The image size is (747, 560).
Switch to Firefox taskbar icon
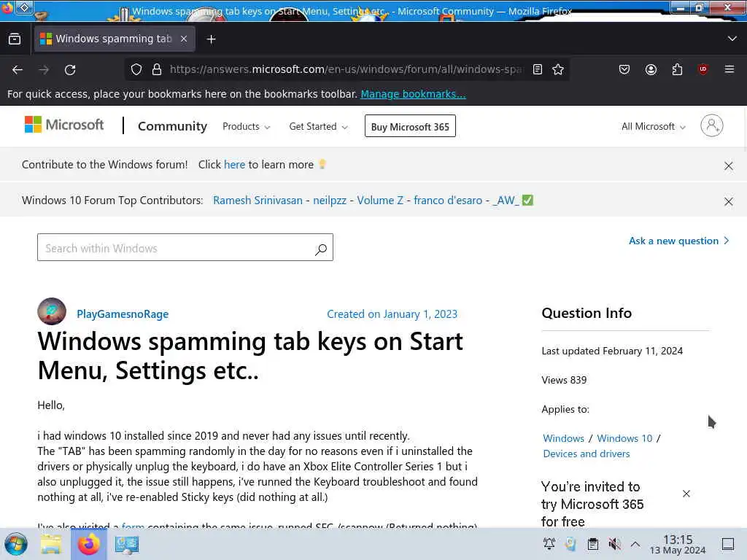(x=88, y=544)
